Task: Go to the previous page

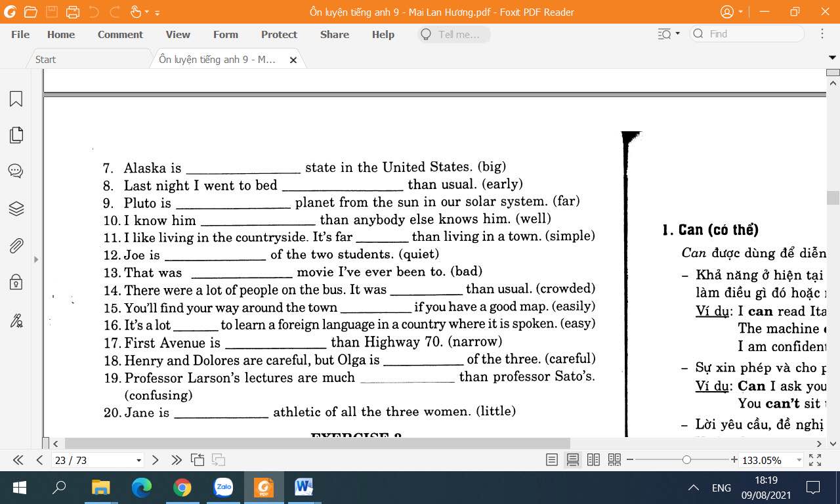Action: (x=39, y=460)
